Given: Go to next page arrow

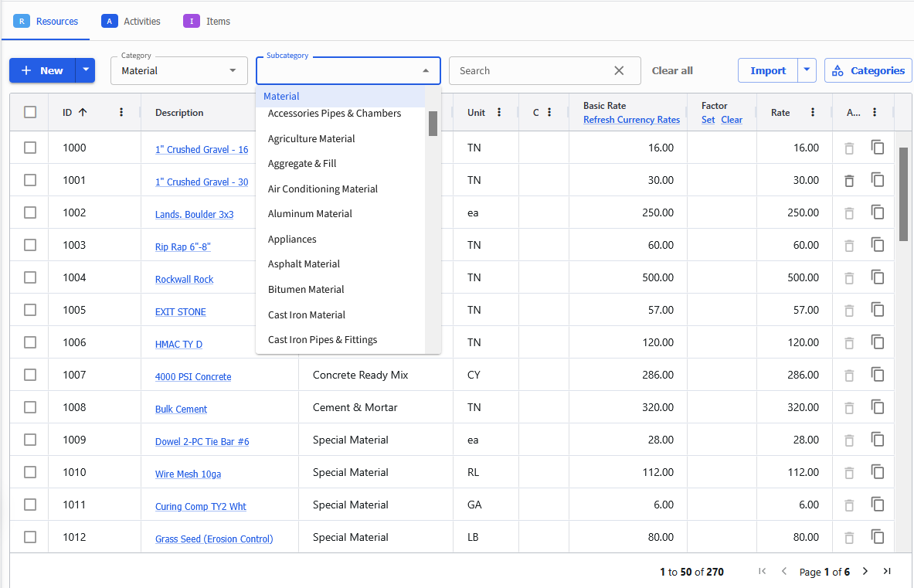Looking at the screenshot, I should 865,571.
